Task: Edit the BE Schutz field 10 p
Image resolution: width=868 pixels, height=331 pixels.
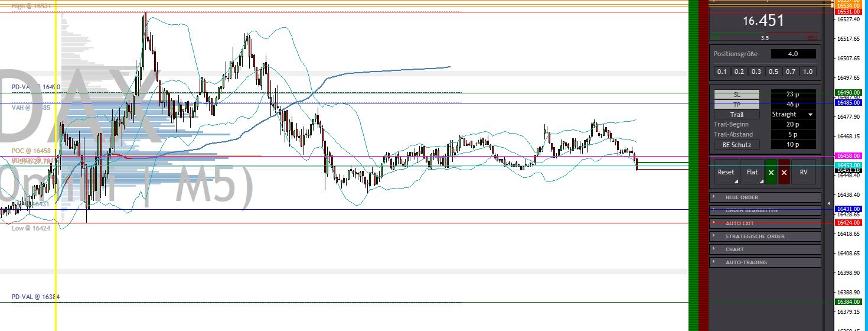Action: click(x=793, y=145)
